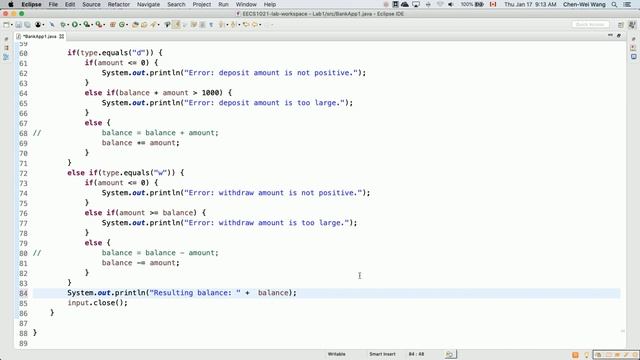
Task: Click the Save toolbar icon
Action: click(x=18, y=25)
